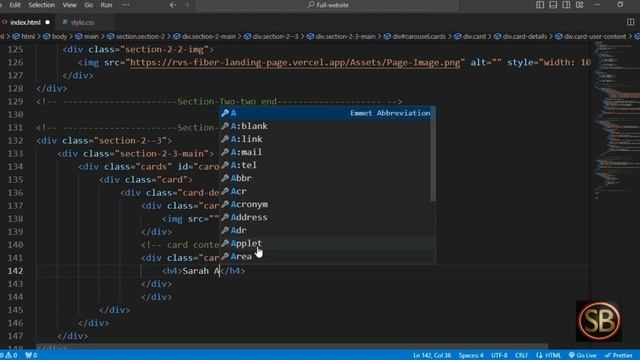Toggle the primary side bar layout icon
The image size is (640, 360).
(540, 5)
